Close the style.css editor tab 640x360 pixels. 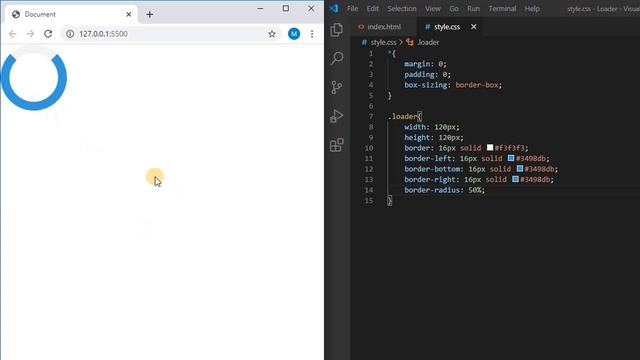[473, 27]
